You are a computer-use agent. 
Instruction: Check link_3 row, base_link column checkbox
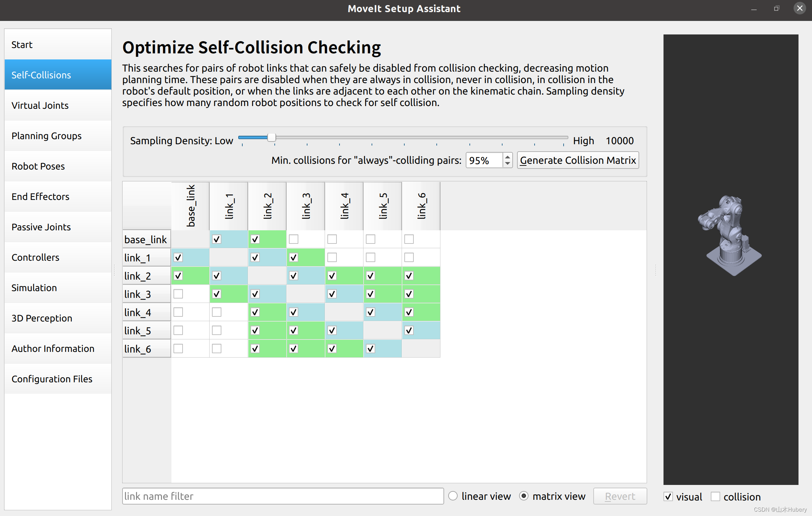178,294
